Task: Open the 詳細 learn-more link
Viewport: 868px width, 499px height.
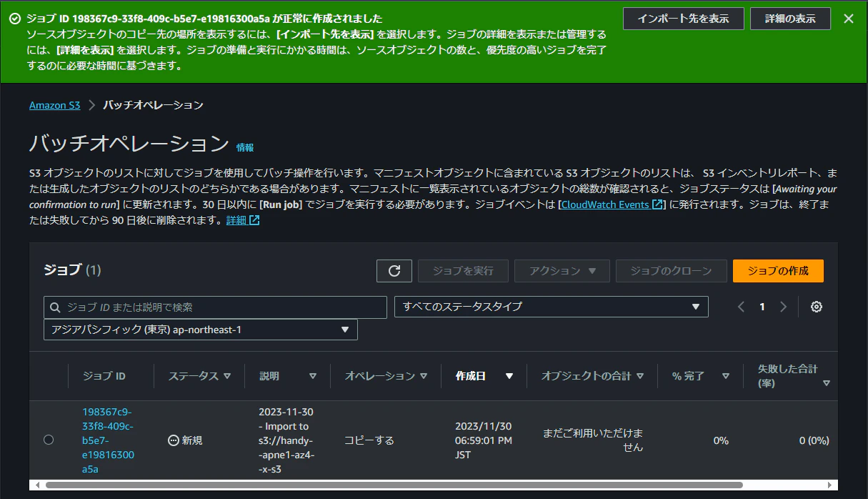Action: pos(243,220)
